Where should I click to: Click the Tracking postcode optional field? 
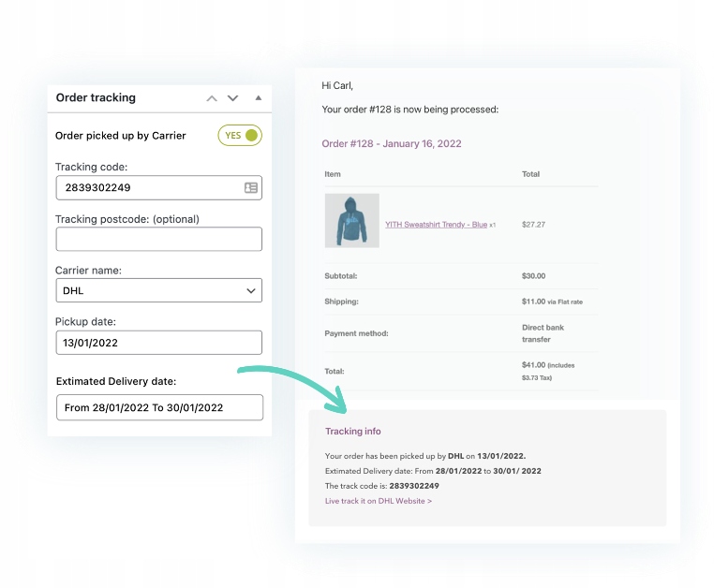pyautogui.click(x=158, y=240)
